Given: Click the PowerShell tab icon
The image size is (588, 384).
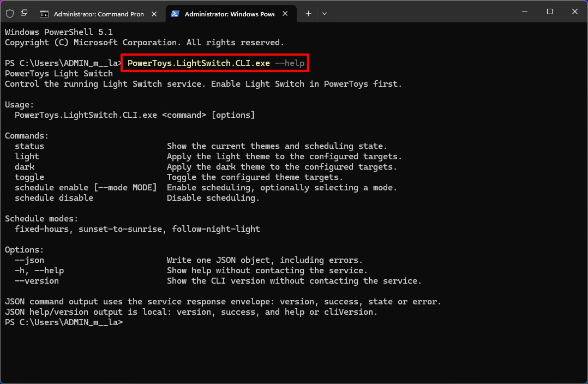Looking at the screenshot, I should click(x=175, y=14).
